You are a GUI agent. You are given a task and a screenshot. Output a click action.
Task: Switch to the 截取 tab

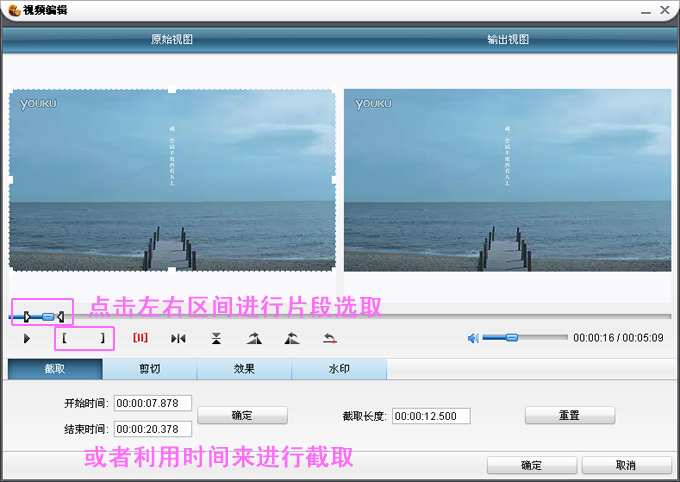click(x=55, y=369)
